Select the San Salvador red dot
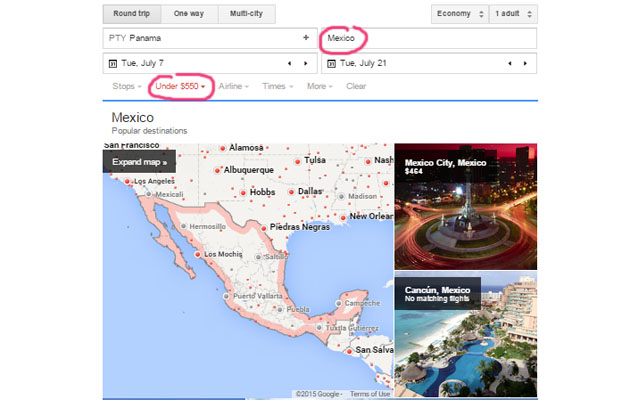The image size is (630, 400). [x=349, y=351]
